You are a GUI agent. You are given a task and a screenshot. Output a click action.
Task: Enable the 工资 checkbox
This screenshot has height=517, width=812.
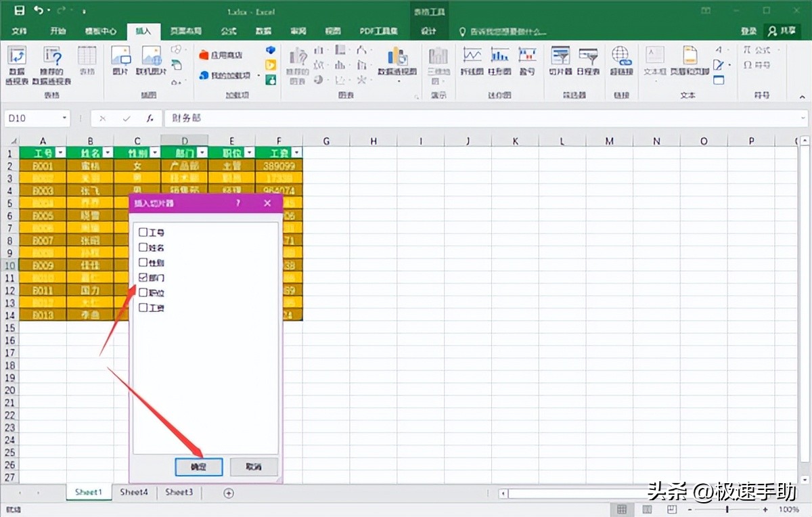click(143, 307)
